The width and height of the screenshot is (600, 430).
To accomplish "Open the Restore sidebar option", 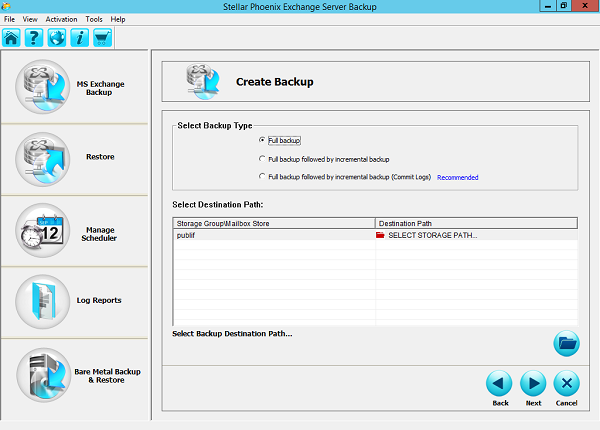I will point(43,160).
